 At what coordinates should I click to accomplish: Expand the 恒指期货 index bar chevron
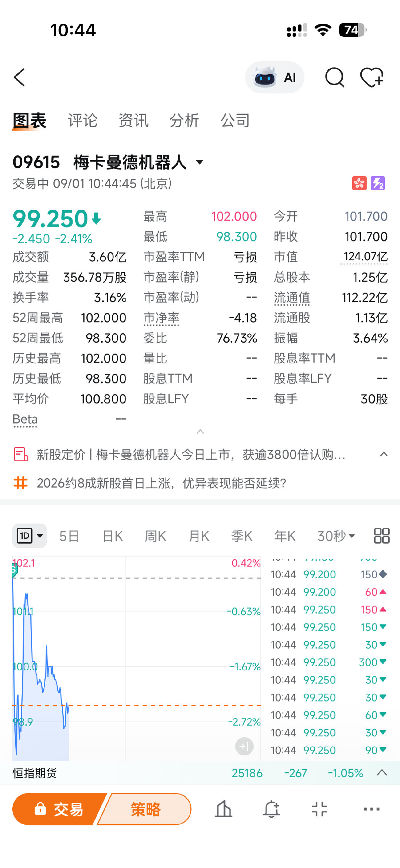point(382,773)
